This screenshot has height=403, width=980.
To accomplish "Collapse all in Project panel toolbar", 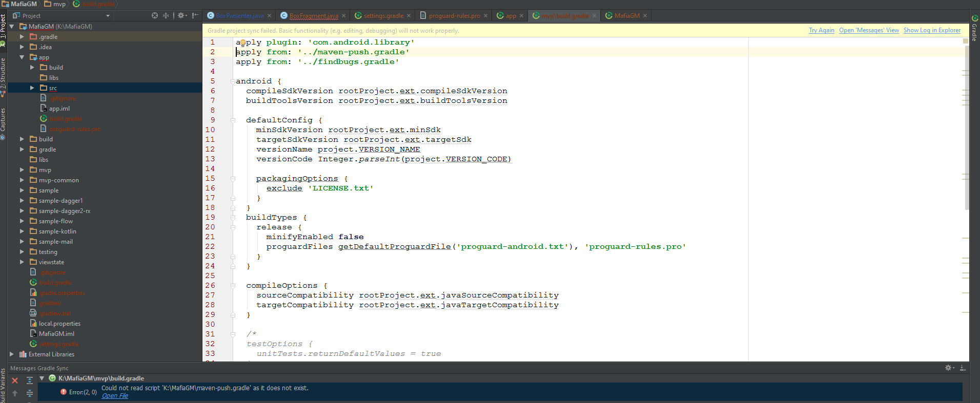I will click(166, 16).
